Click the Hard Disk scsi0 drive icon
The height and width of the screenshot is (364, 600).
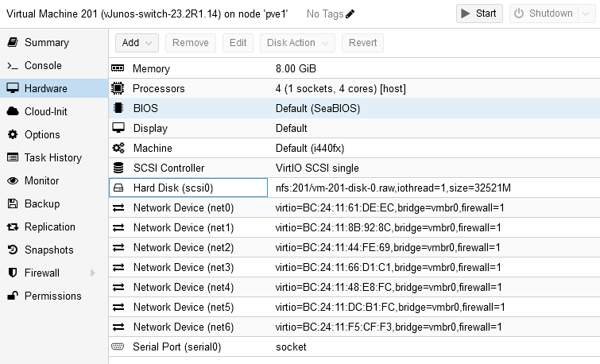(x=118, y=188)
